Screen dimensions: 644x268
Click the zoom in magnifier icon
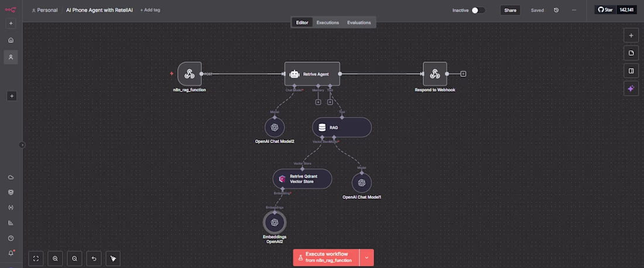tap(55, 259)
